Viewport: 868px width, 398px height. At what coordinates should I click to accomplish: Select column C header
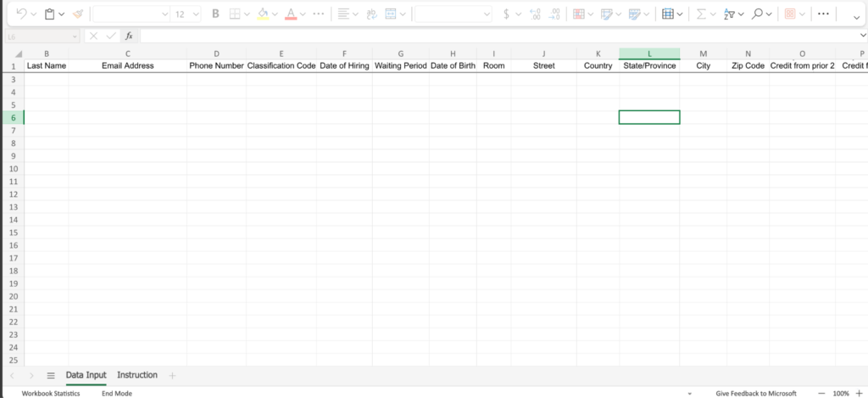tap(128, 53)
